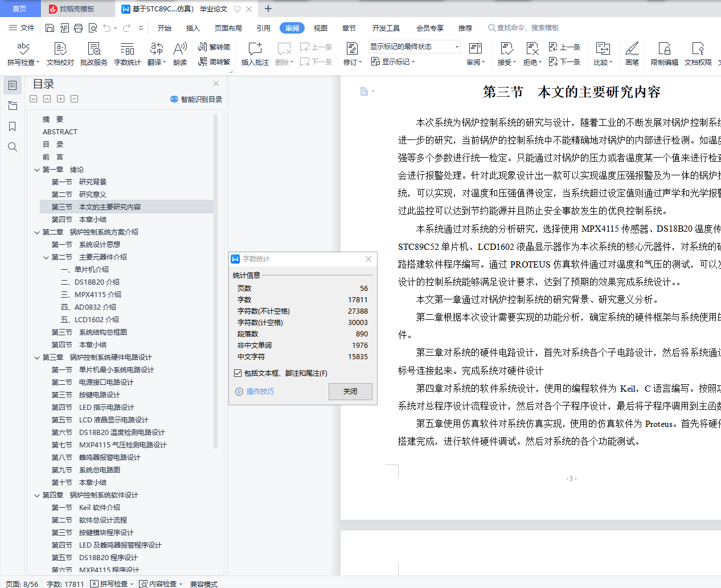Switch to the 插入 ribbon tab
This screenshot has width=721, height=588.
click(193, 28)
